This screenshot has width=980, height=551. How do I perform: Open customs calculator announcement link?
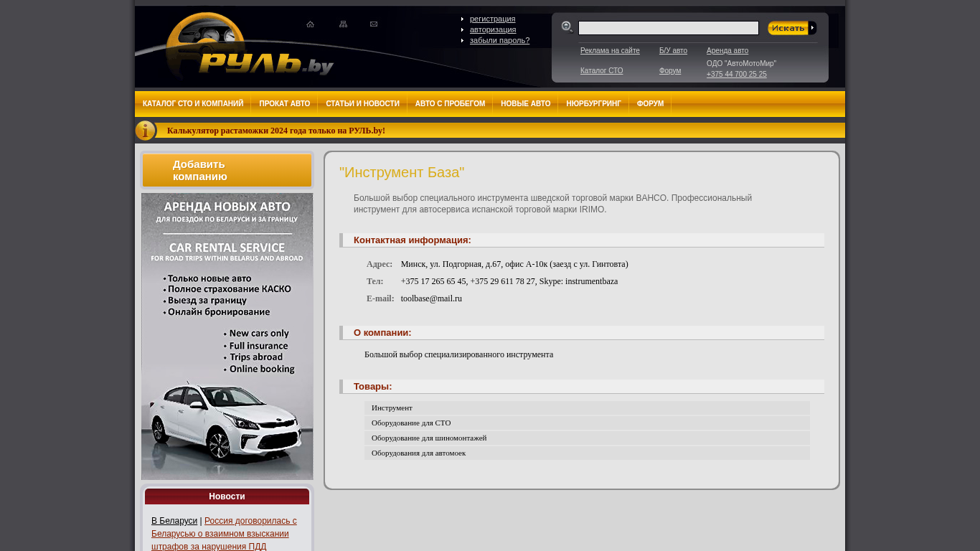[275, 131]
